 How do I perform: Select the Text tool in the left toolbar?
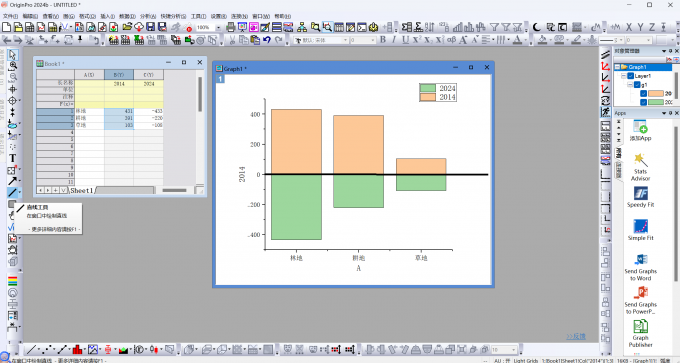(x=13, y=158)
